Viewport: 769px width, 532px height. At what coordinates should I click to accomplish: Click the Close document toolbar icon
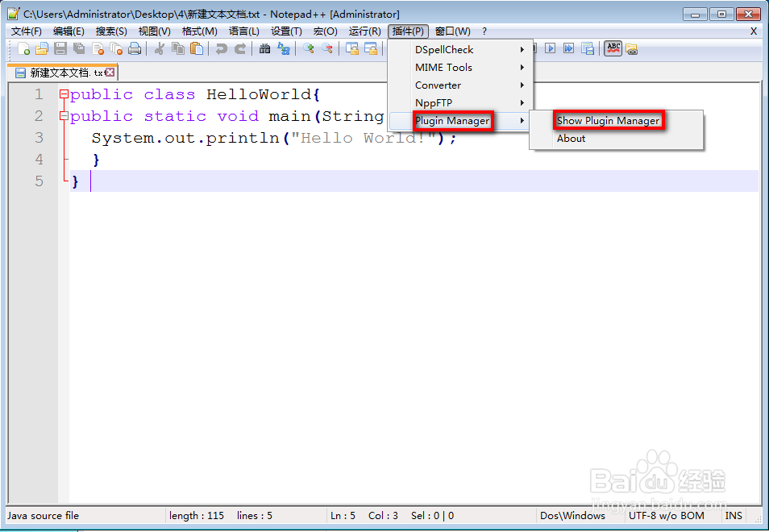point(98,48)
